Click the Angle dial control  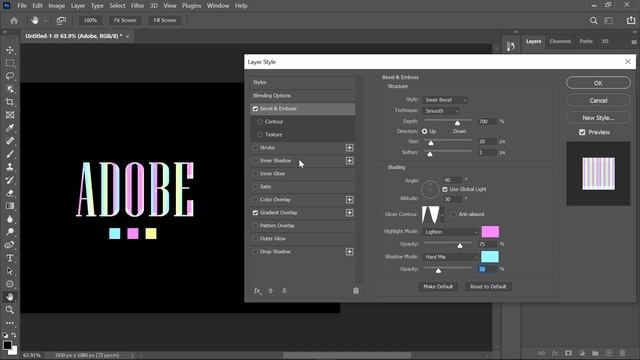[430, 190]
